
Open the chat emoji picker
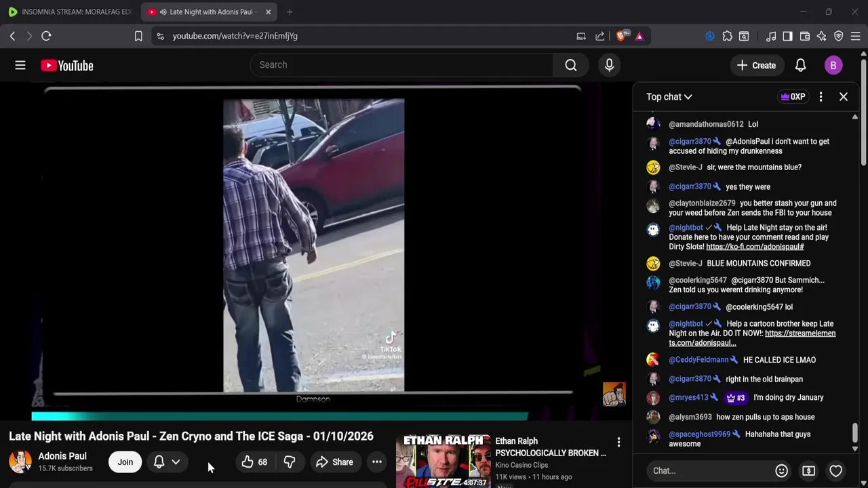[781, 470]
